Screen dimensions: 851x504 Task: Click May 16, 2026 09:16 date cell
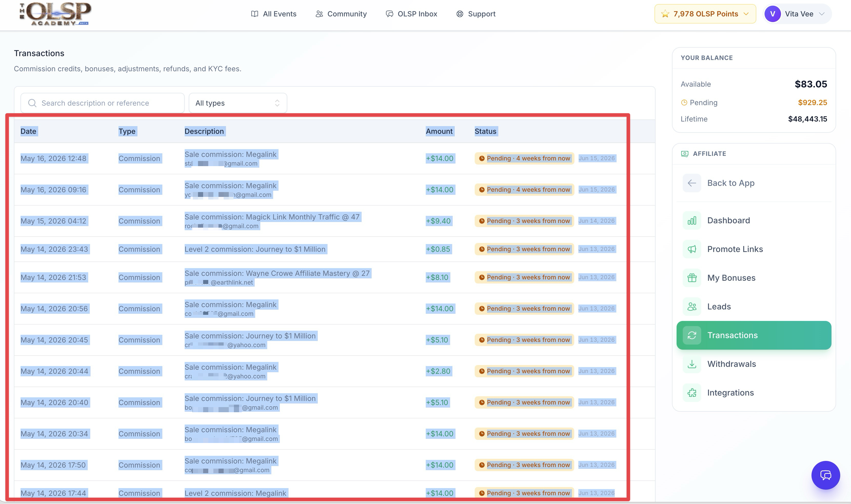click(x=54, y=190)
